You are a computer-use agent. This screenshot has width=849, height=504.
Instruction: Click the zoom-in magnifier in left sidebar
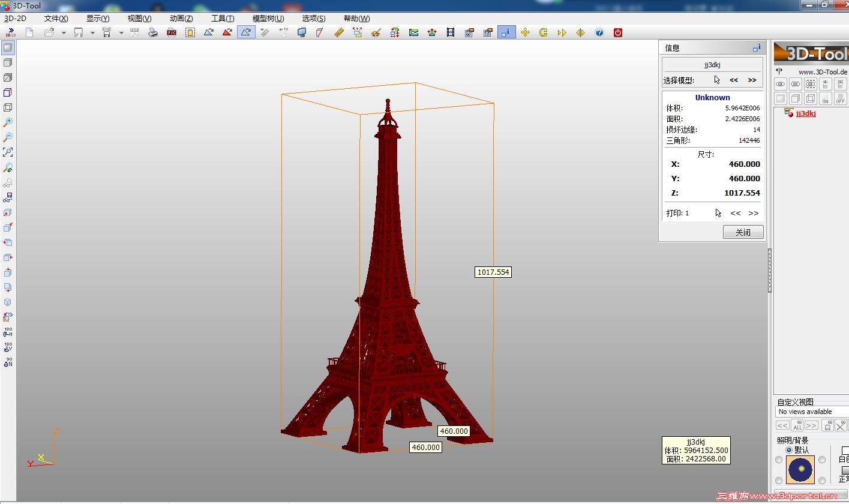8,122
